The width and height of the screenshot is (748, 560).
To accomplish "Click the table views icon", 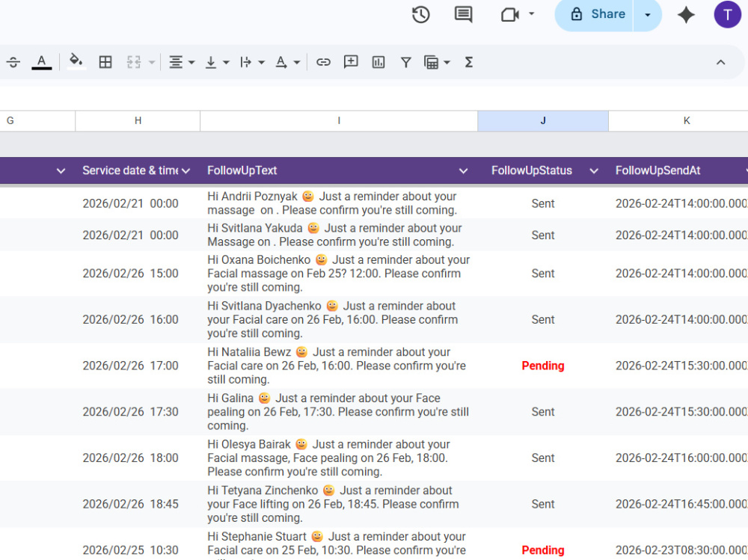I will point(431,62).
